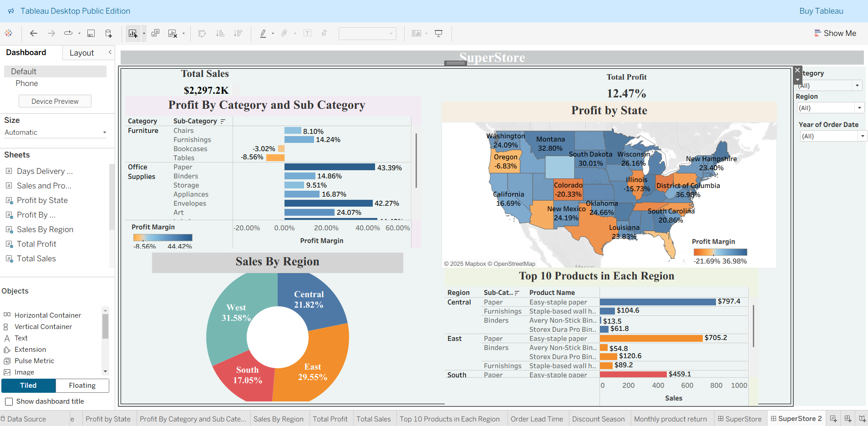Click the new worksheet chart icon
This screenshot has height=426, width=868.
coord(133,33)
